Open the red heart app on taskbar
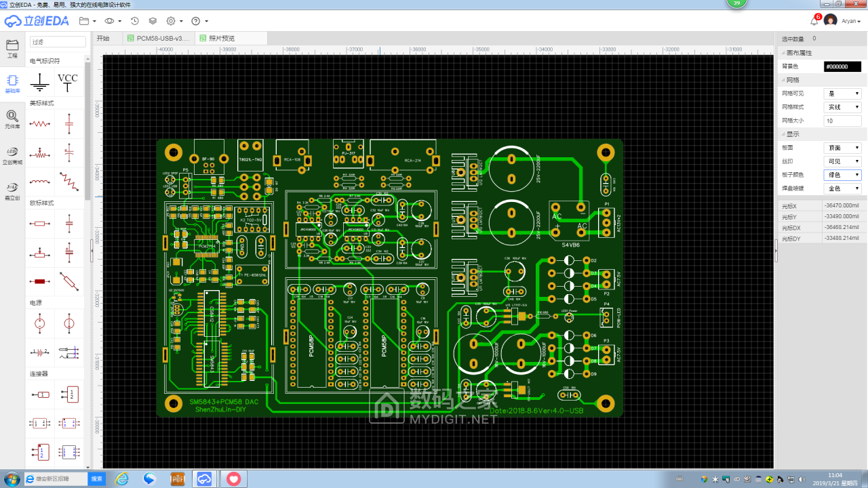The height and width of the screenshot is (488, 868). pyautogui.click(x=233, y=479)
